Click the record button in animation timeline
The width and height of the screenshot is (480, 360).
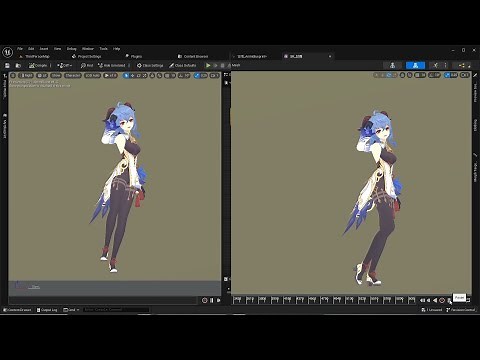(442, 300)
